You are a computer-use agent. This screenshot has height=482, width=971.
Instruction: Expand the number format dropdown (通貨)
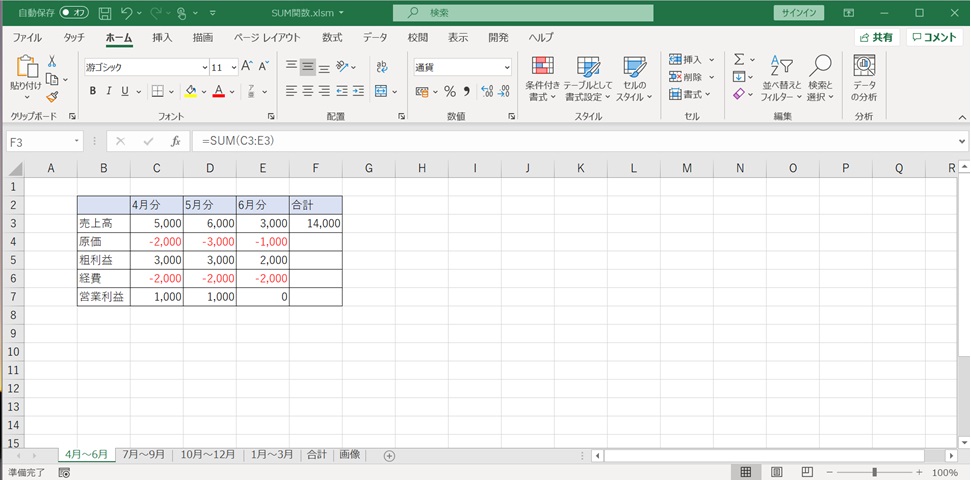(506, 67)
